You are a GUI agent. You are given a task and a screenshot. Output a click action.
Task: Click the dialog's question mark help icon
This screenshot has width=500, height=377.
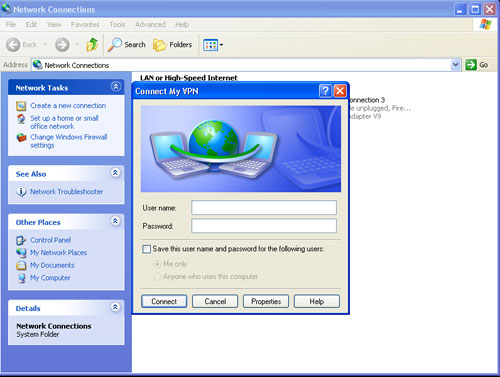click(x=325, y=91)
